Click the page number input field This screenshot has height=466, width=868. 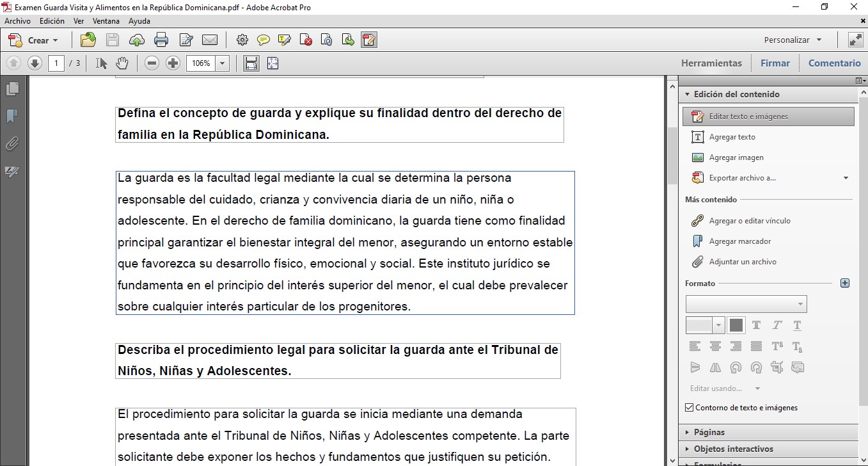point(56,63)
